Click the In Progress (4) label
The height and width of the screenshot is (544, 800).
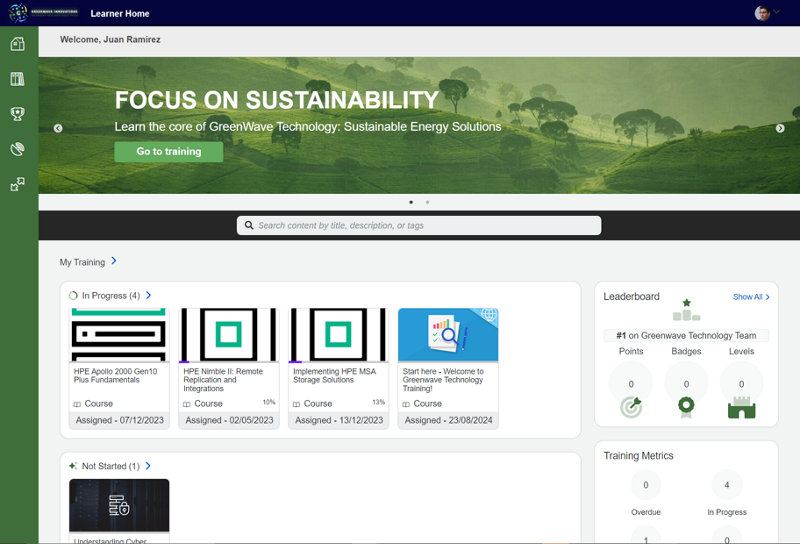[x=111, y=295]
